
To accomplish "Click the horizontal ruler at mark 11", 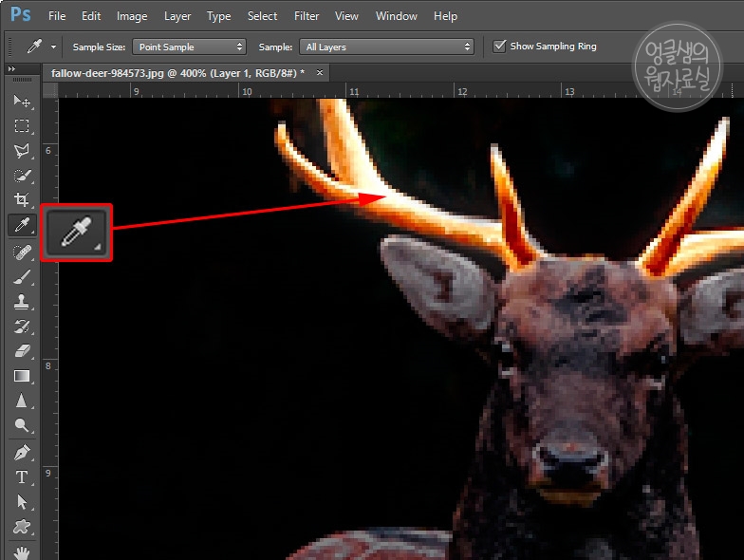I will [x=354, y=91].
